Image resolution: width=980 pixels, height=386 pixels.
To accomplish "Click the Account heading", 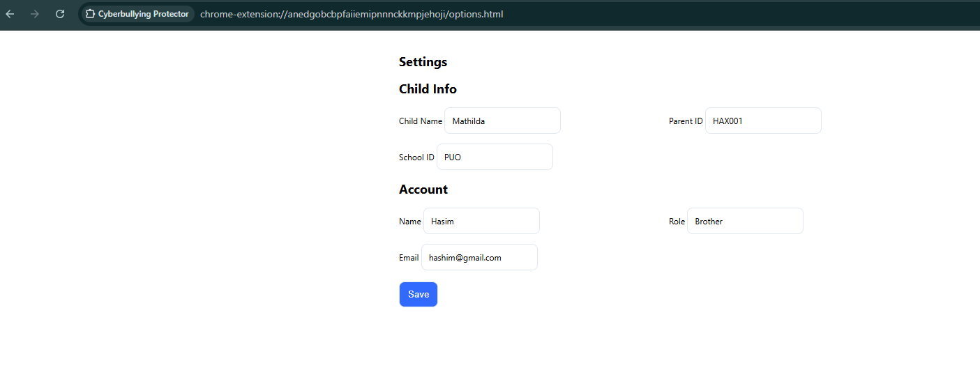I will [423, 190].
